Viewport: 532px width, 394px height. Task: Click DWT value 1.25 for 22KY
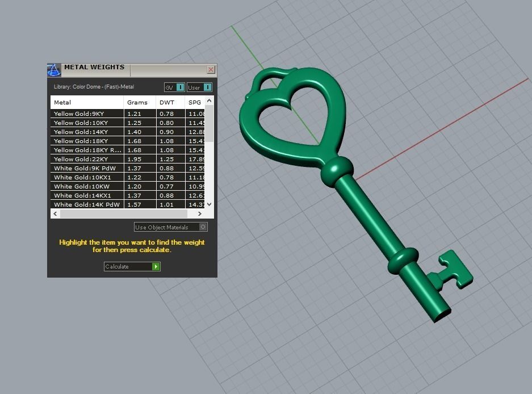166,159
